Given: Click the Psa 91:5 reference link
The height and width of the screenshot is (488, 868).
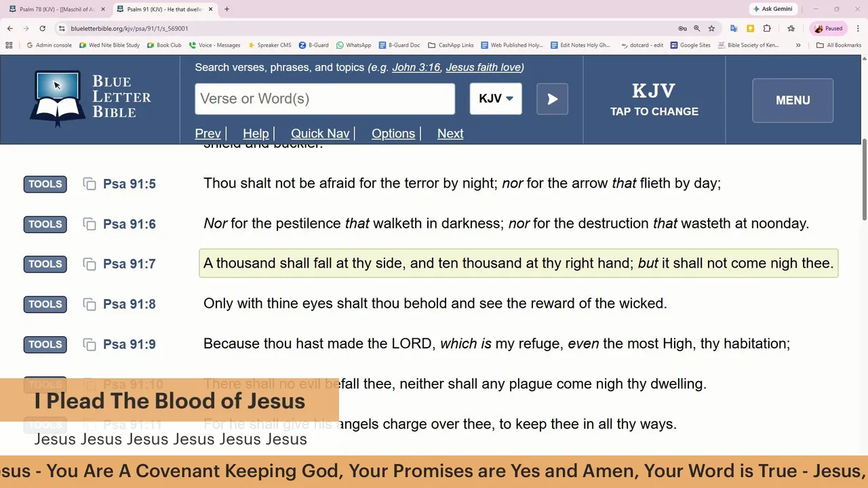Looking at the screenshot, I should click(x=130, y=184).
